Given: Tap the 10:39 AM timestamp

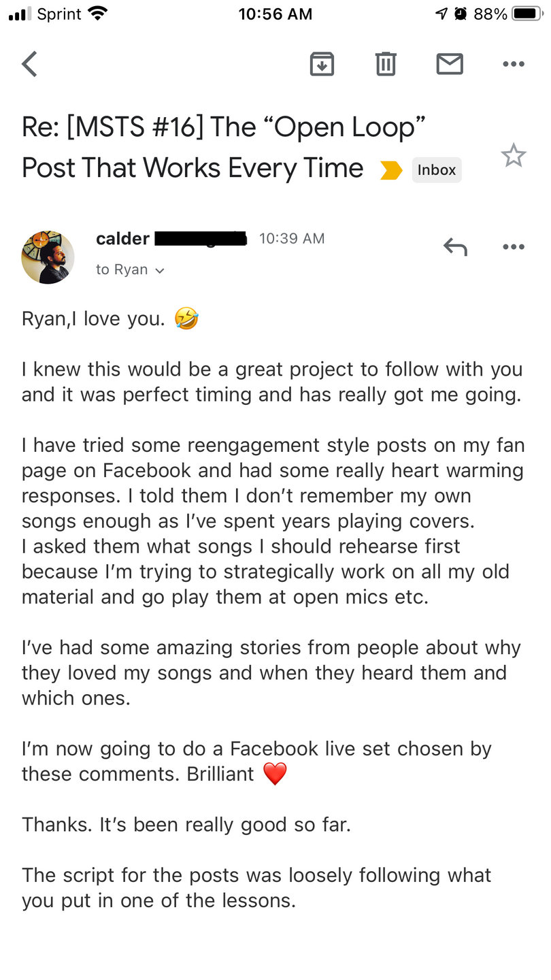Looking at the screenshot, I should (x=292, y=239).
